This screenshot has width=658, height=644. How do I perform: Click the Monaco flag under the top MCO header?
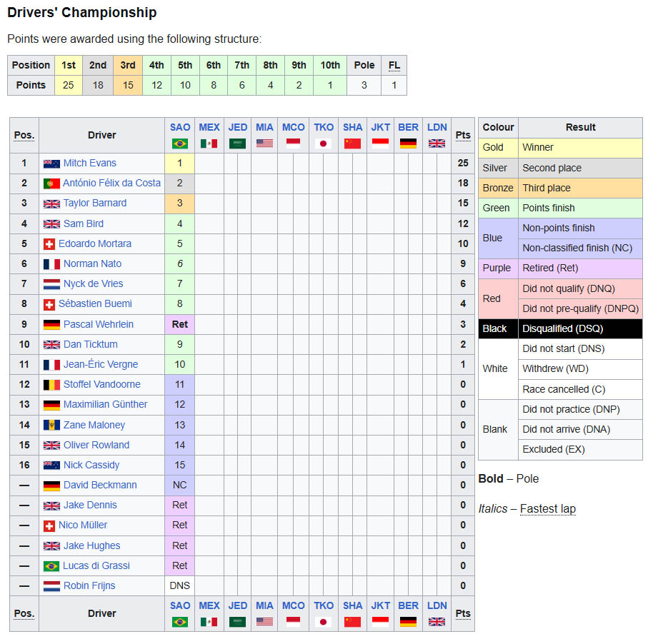(x=293, y=144)
